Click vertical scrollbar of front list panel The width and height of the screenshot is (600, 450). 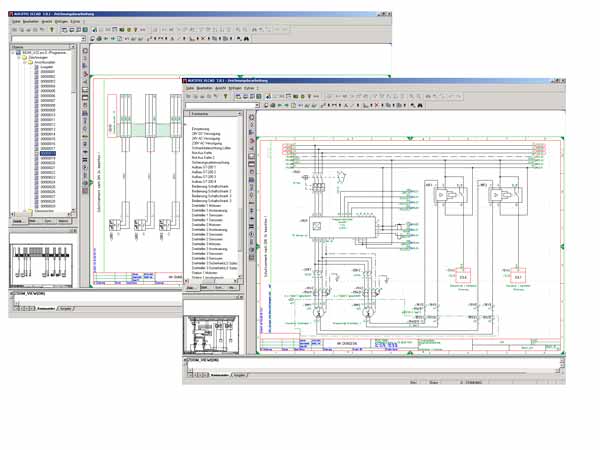click(240, 196)
